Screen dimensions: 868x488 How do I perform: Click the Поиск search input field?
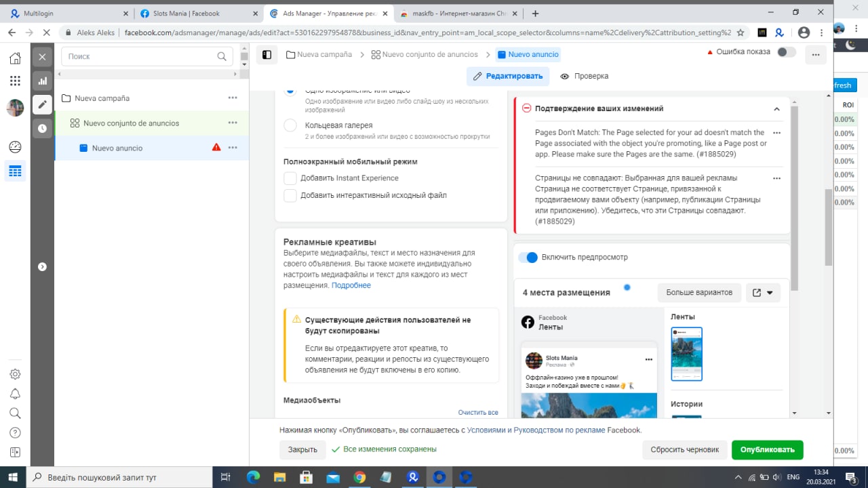tap(147, 56)
